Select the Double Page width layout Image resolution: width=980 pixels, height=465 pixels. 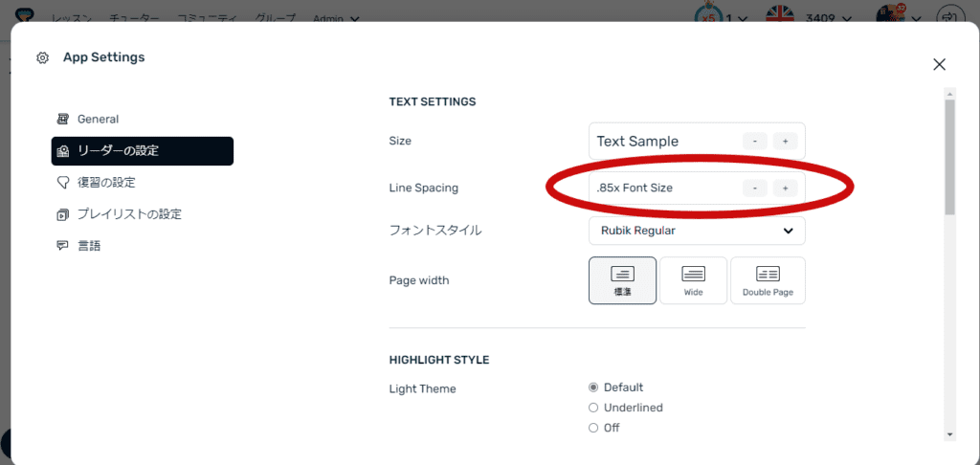coord(768,279)
